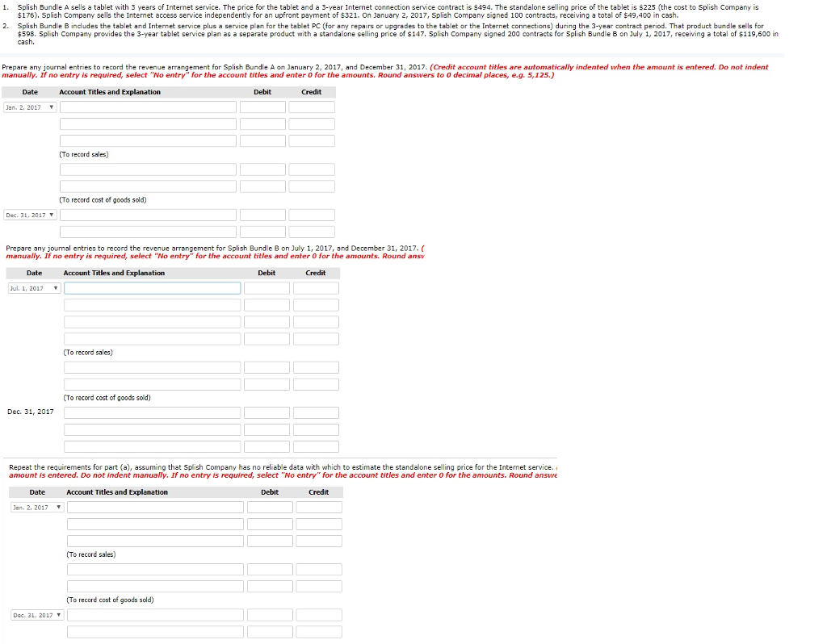Open Dec. 31, 2017 dropdown in Bundle A table
This screenshot has width=827, height=644.
point(30,215)
